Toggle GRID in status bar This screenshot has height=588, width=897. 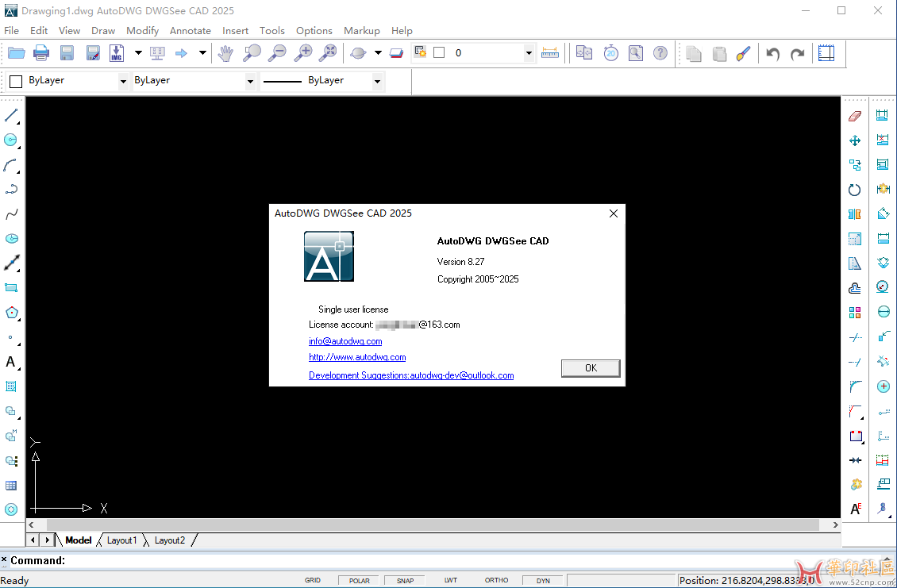[x=312, y=580]
